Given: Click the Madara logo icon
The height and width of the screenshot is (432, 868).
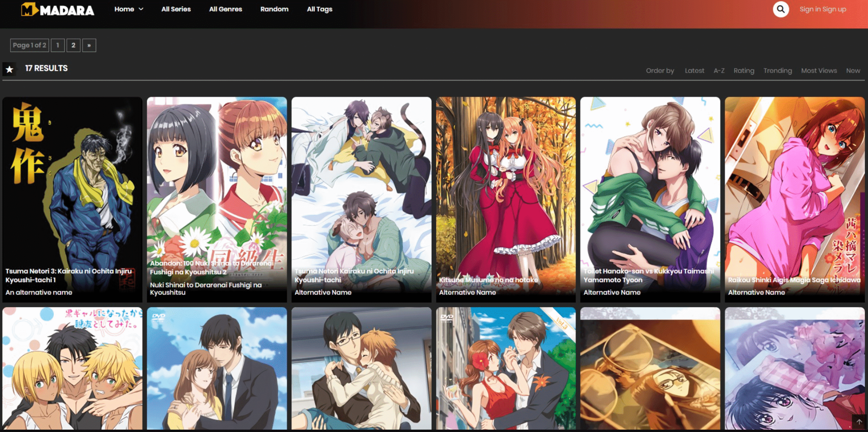Looking at the screenshot, I should (x=29, y=10).
